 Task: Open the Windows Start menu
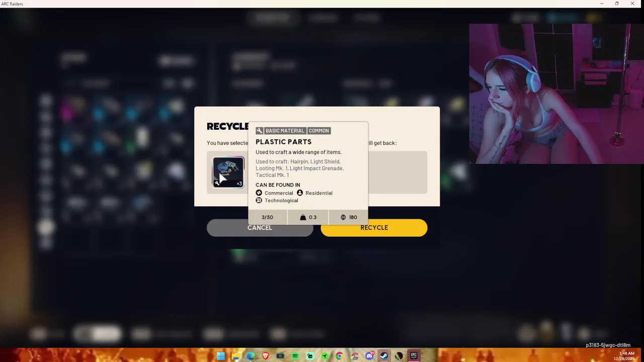[220, 356]
